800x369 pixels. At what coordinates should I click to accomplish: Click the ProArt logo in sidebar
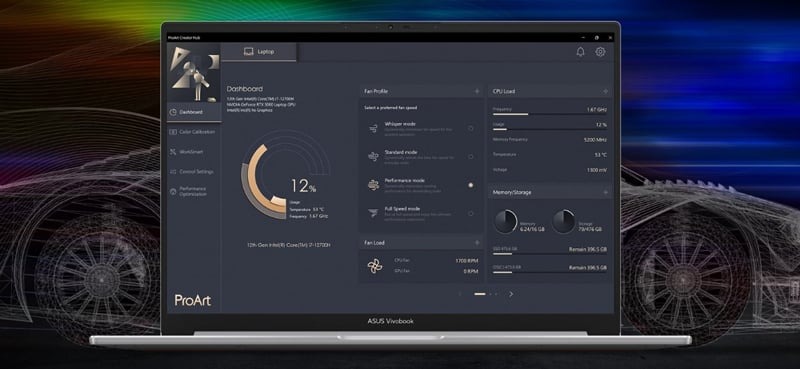tap(193, 300)
